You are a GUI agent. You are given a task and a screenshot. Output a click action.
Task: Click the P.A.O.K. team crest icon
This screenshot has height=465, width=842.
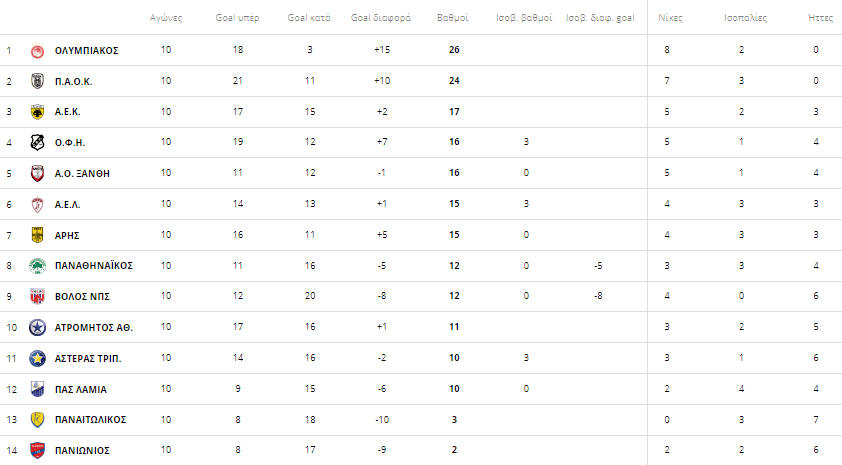pos(37,81)
